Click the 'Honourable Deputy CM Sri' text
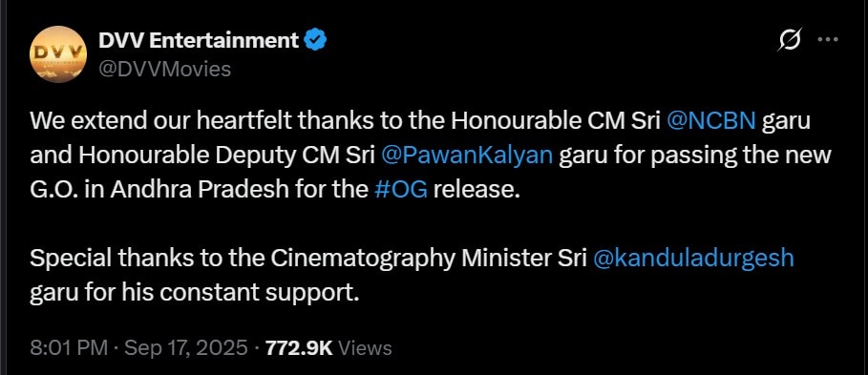 pyautogui.click(x=227, y=156)
